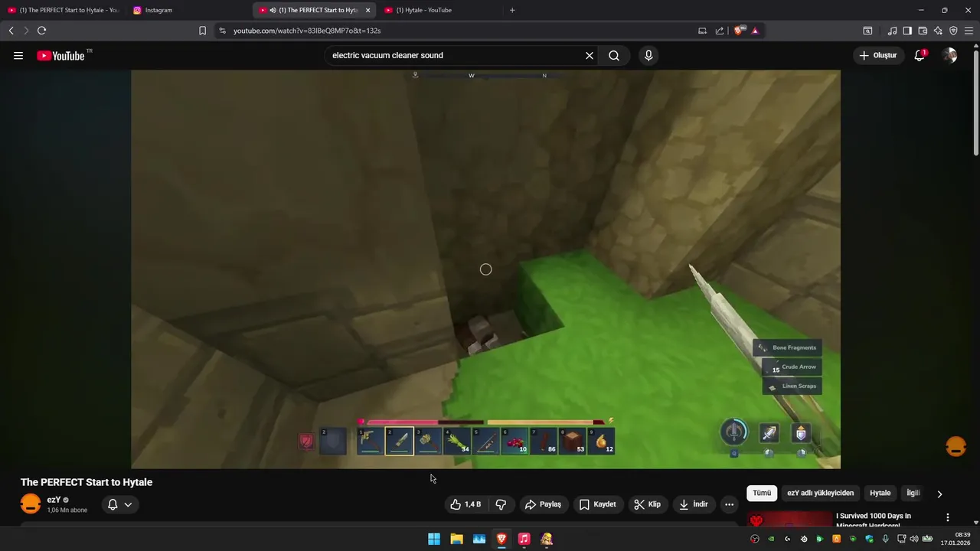Viewport: 980px width, 551px height.
Task: Download the video with İndir
Action: [x=694, y=504]
